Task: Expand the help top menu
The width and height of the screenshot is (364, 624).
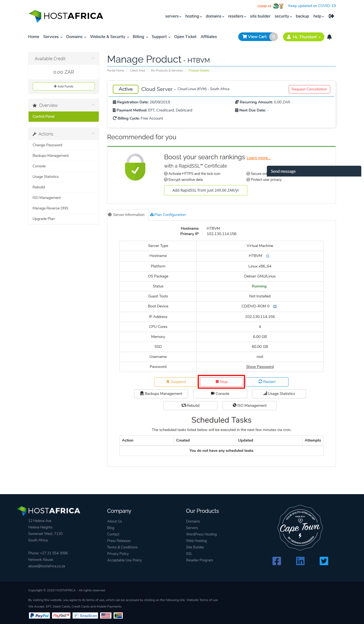Action: 319,16
